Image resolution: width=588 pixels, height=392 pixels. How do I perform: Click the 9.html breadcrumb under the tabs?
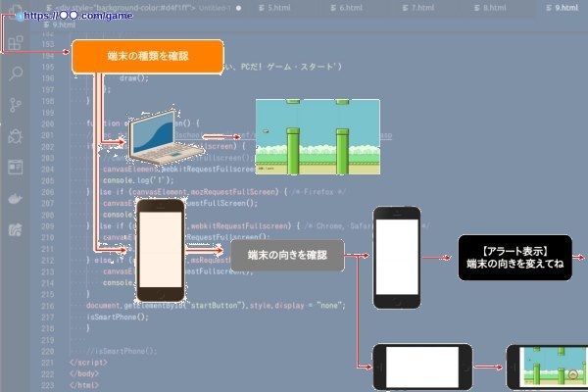pyautogui.click(x=60, y=24)
